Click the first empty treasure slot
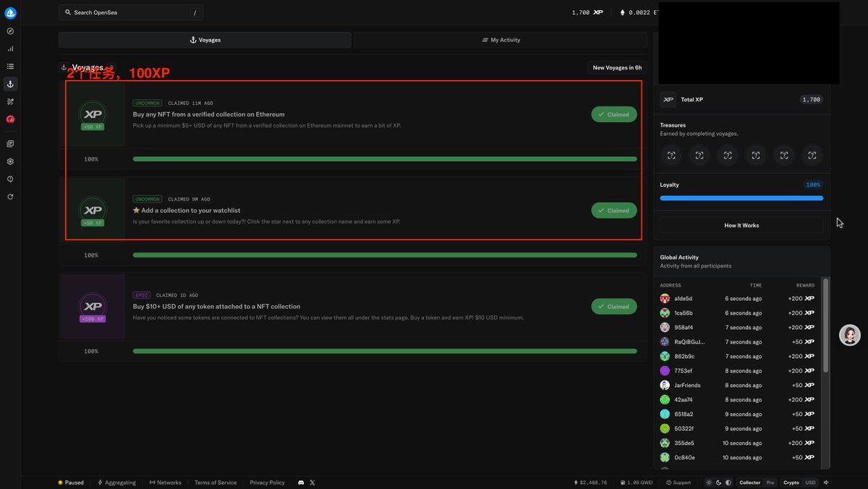868x489 pixels. pos(671,156)
